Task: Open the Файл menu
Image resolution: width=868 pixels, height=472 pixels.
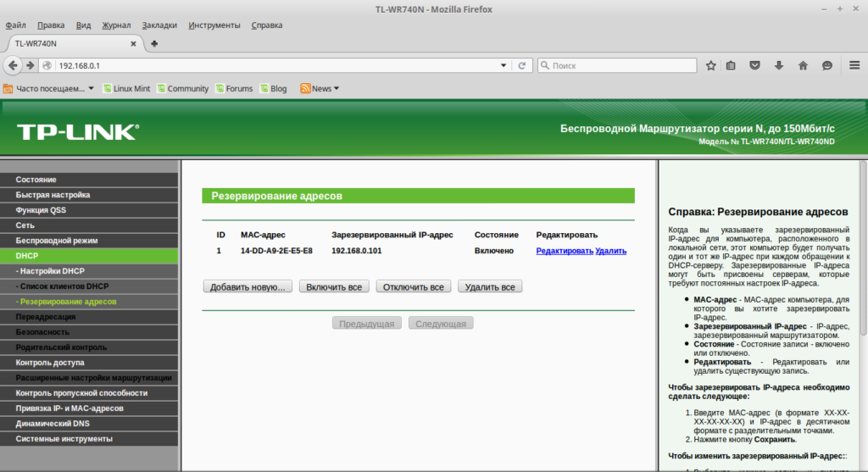Action: click(x=16, y=25)
